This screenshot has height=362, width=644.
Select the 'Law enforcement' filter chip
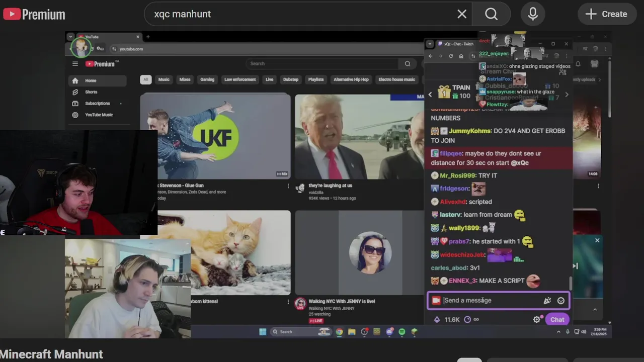point(240,79)
